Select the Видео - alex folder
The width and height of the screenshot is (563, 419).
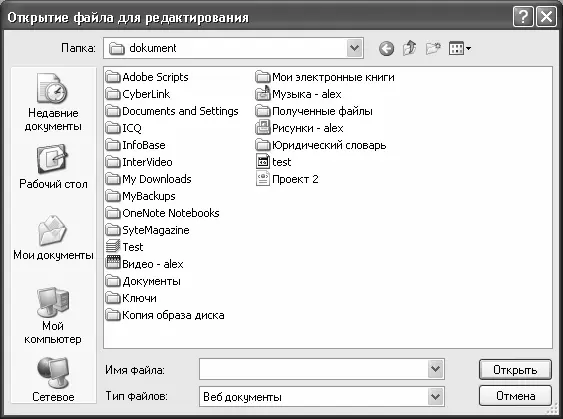tap(145, 264)
